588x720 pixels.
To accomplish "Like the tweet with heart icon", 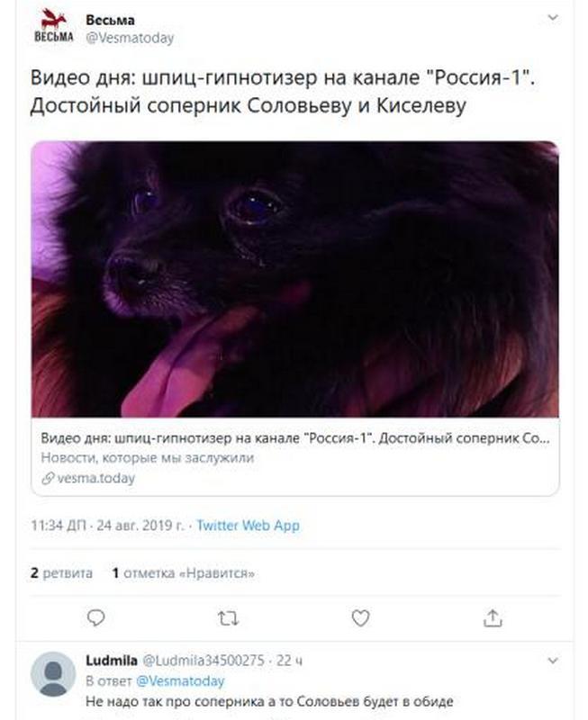I will pos(360,618).
